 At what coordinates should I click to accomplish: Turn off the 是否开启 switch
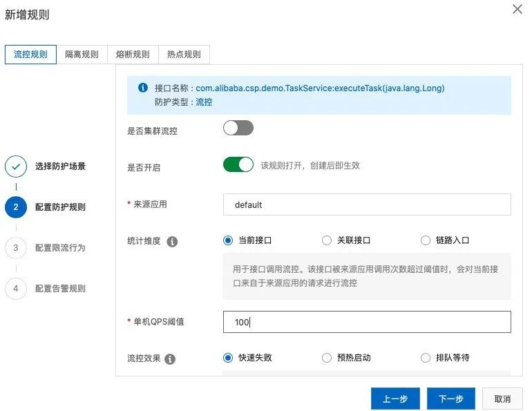click(x=238, y=164)
